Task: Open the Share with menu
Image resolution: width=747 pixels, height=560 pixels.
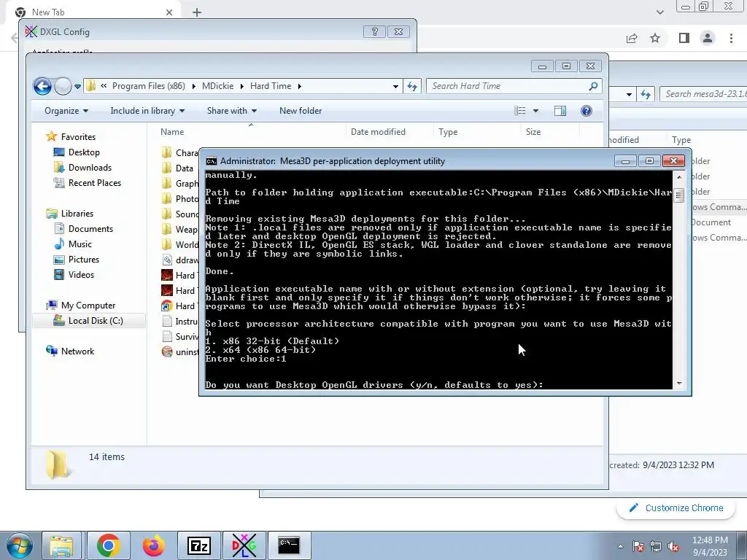Action: (x=232, y=111)
